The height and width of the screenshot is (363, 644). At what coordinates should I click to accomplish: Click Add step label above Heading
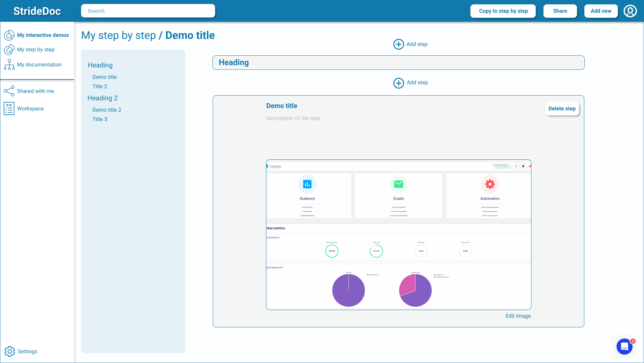(x=417, y=44)
